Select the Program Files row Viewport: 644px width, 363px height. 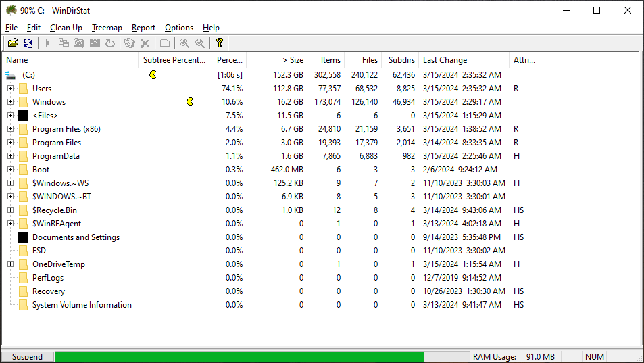(57, 143)
